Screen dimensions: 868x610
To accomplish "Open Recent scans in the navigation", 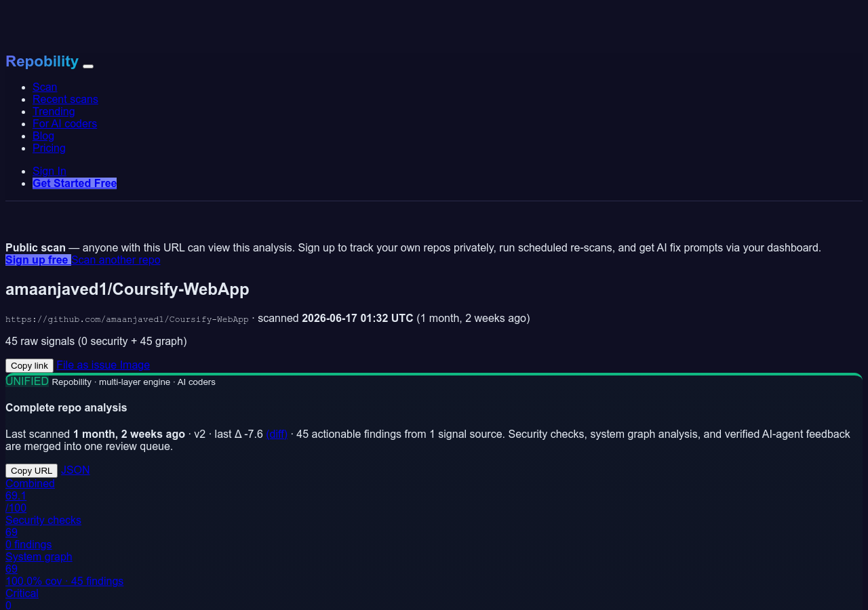I will tap(65, 99).
